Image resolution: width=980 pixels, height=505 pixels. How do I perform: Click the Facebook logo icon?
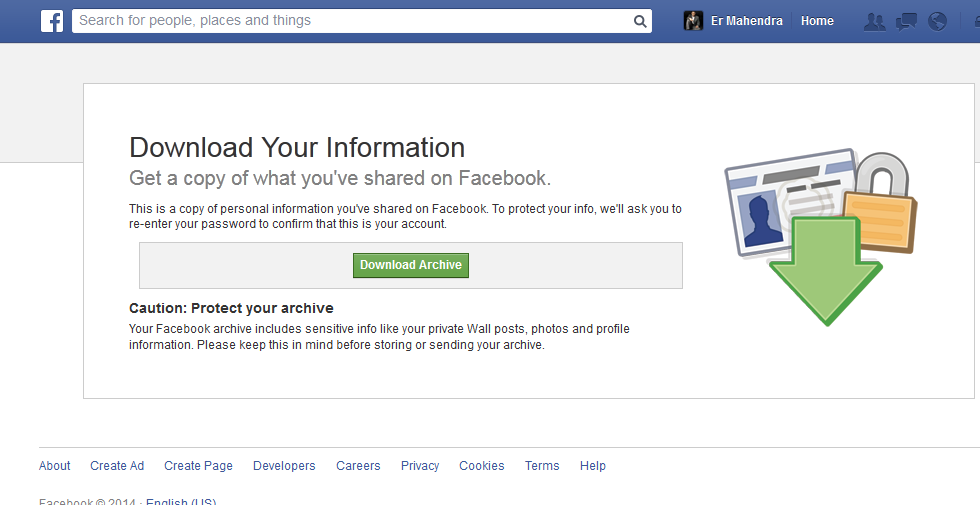(x=52, y=21)
